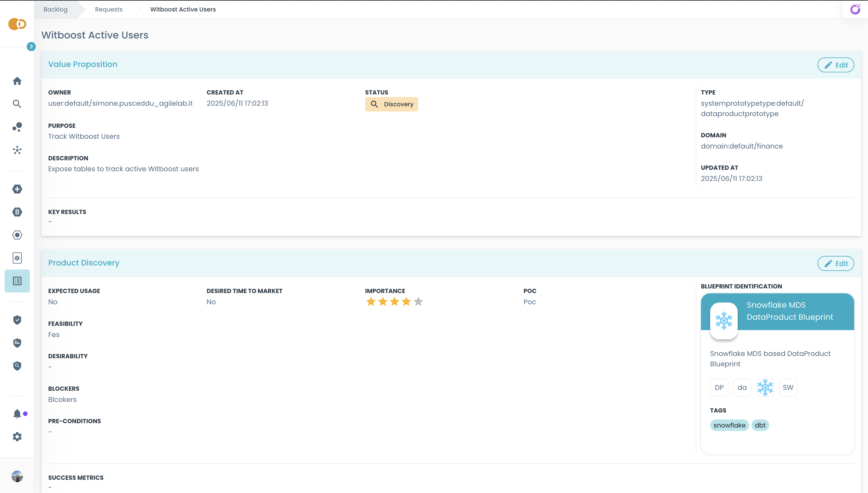Click Snowflake MDS based DataProduct Blueprint description

pos(770,359)
